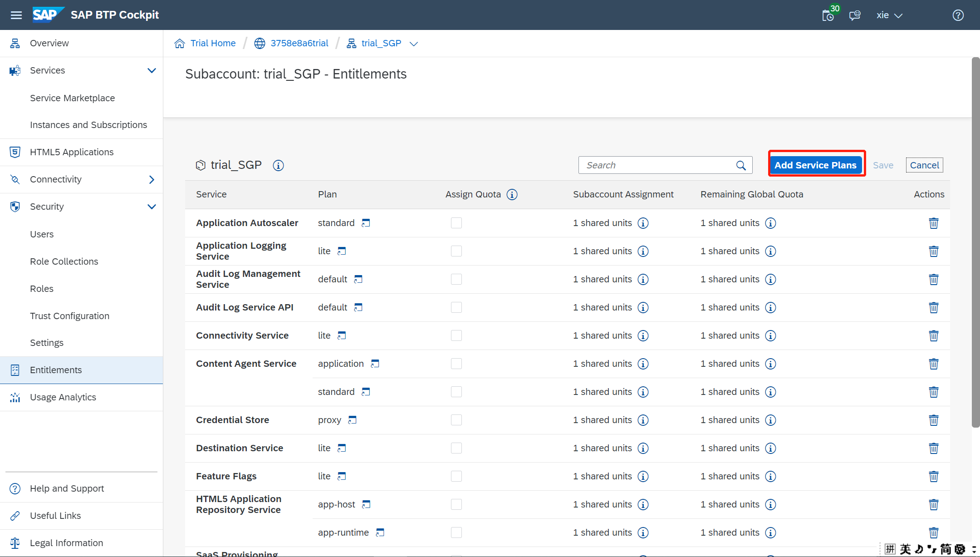980x557 pixels.
Task: Delete the app-host plan entitlement
Action: coord(934,504)
